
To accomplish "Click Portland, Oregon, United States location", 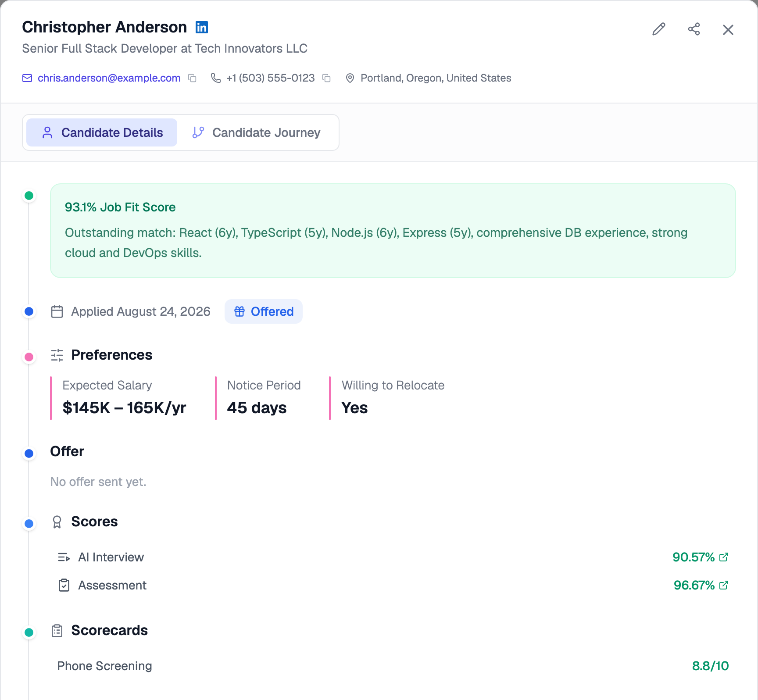I will pos(436,78).
